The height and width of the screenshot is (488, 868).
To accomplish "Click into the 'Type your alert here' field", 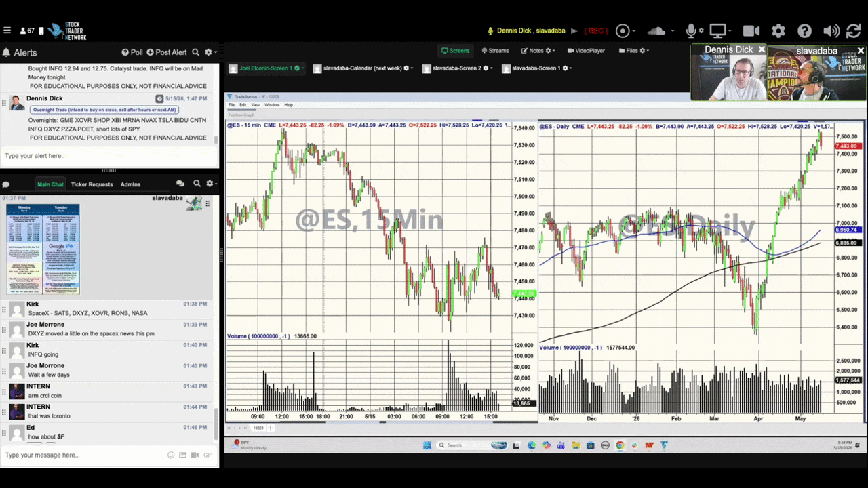I will 108,156.
